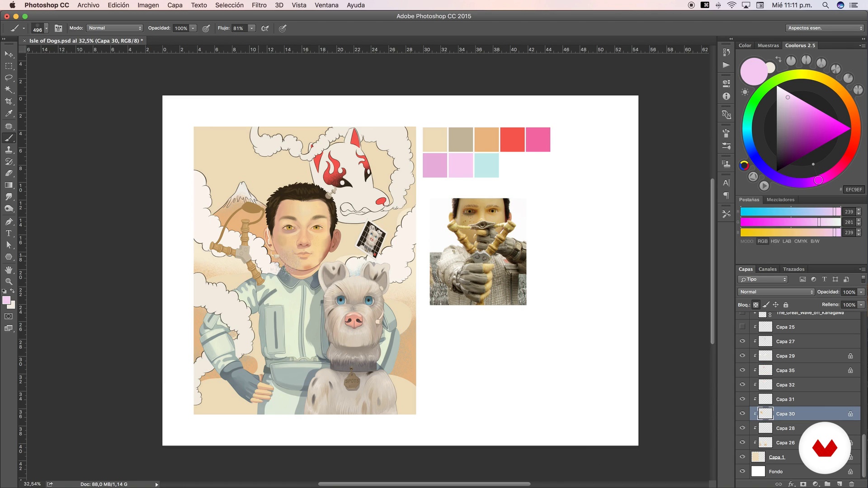868x488 pixels.
Task: Select B/W color mode
Action: click(x=815, y=241)
